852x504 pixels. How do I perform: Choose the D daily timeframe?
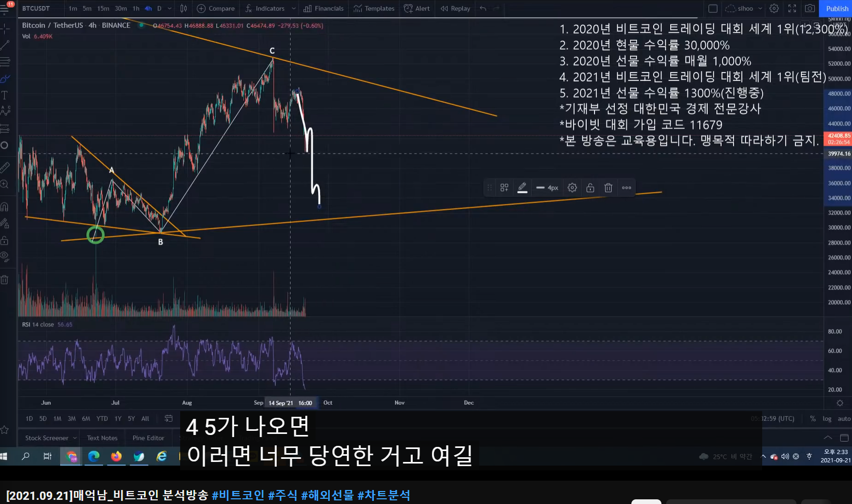(159, 8)
